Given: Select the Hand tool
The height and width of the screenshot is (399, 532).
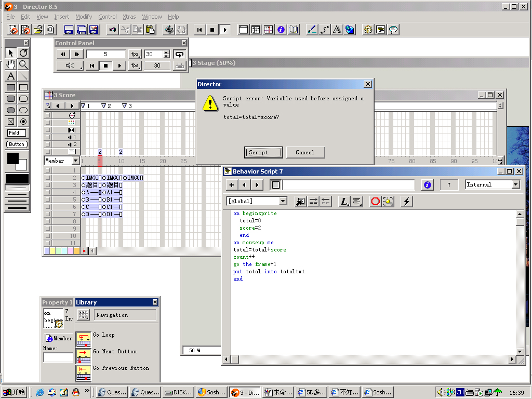Looking at the screenshot, I should coord(11,64).
